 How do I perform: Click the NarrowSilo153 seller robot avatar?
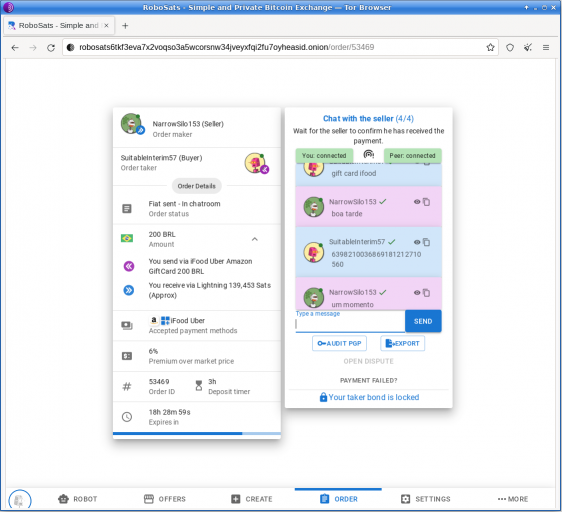pos(132,124)
